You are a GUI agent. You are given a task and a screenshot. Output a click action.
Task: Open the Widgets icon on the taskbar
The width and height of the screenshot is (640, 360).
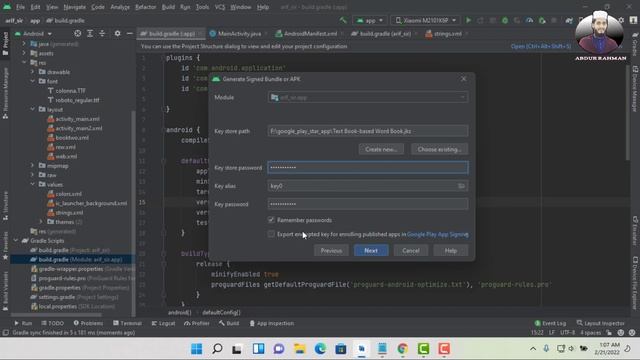tap(258, 349)
